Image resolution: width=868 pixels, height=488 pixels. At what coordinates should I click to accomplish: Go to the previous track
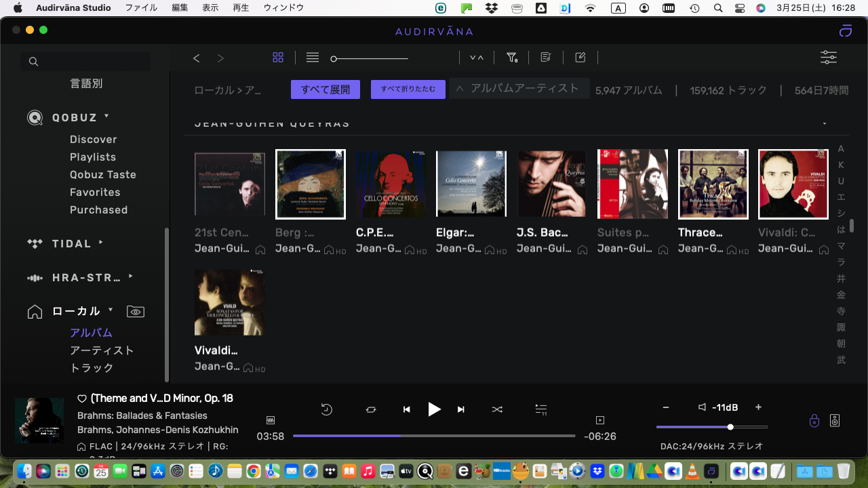[407, 409]
